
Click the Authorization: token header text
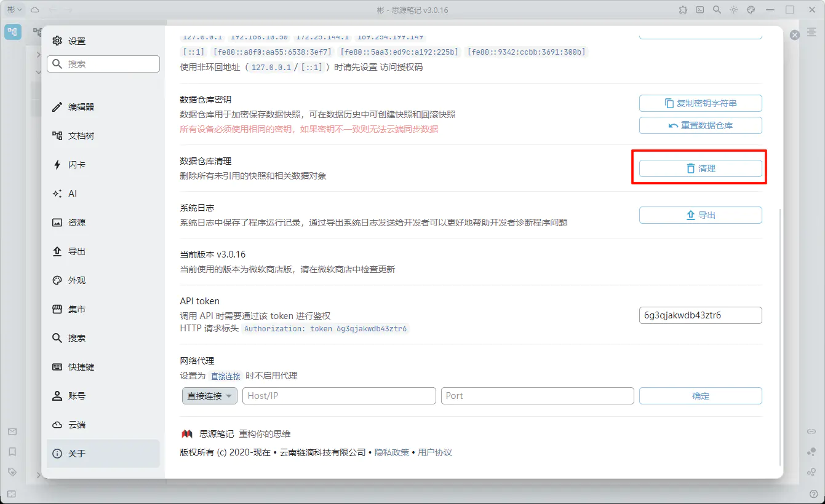point(325,329)
